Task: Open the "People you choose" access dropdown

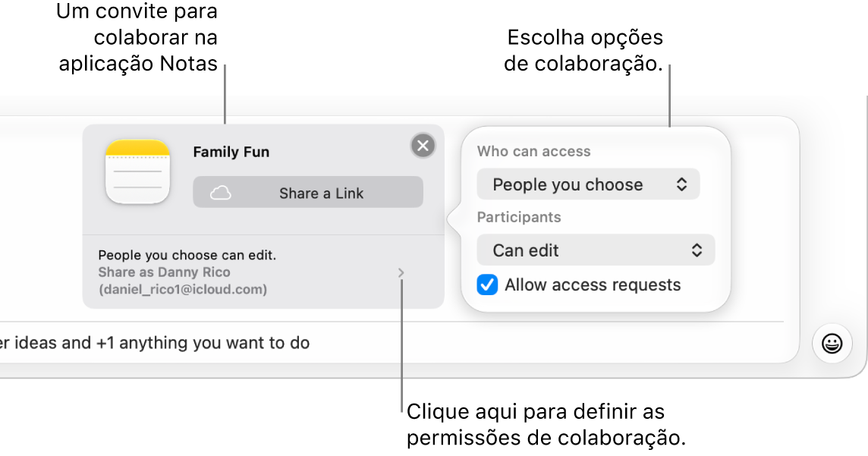Action: pos(588,184)
